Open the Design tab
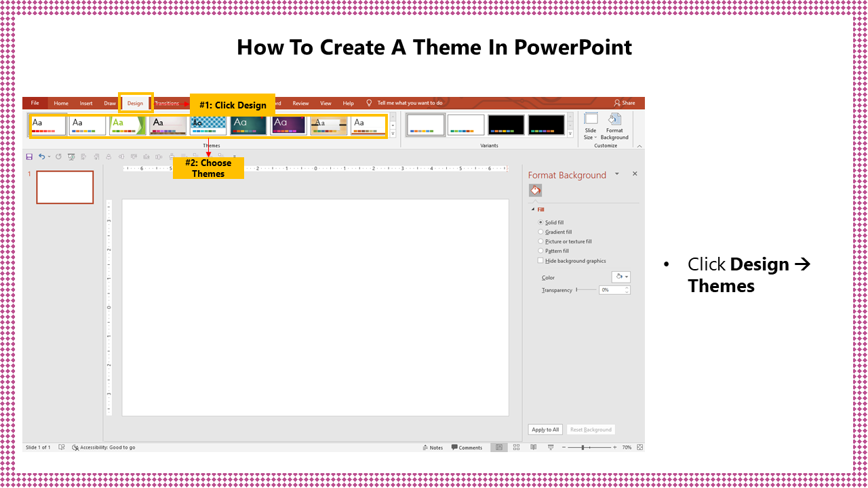868x488 pixels. point(136,103)
